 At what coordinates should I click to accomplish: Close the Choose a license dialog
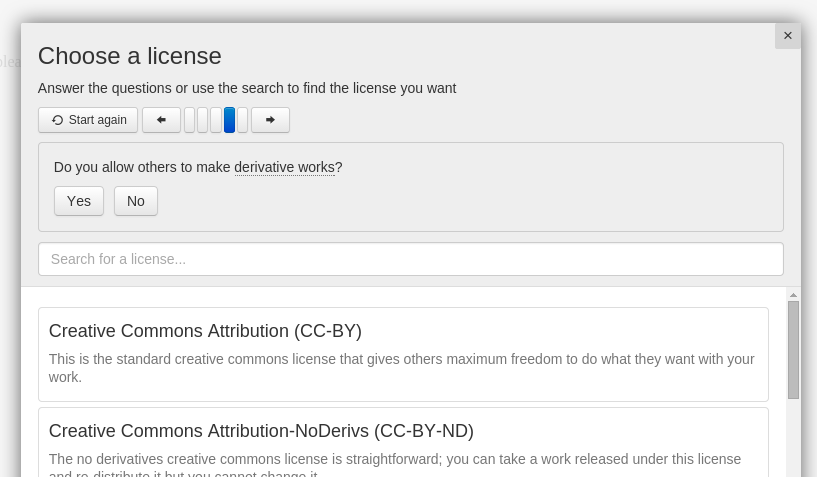(x=788, y=36)
